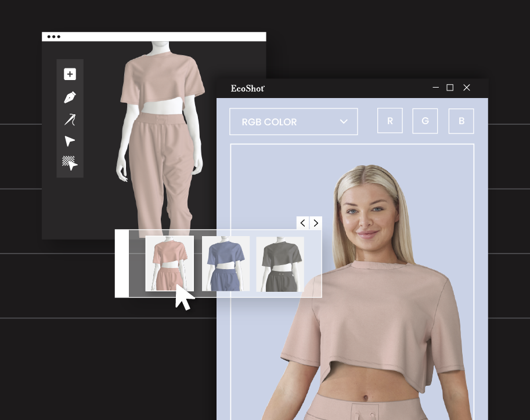Image resolution: width=530 pixels, height=420 pixels.
Task: Select the blue outfit thumbnail
Action: 226,263
